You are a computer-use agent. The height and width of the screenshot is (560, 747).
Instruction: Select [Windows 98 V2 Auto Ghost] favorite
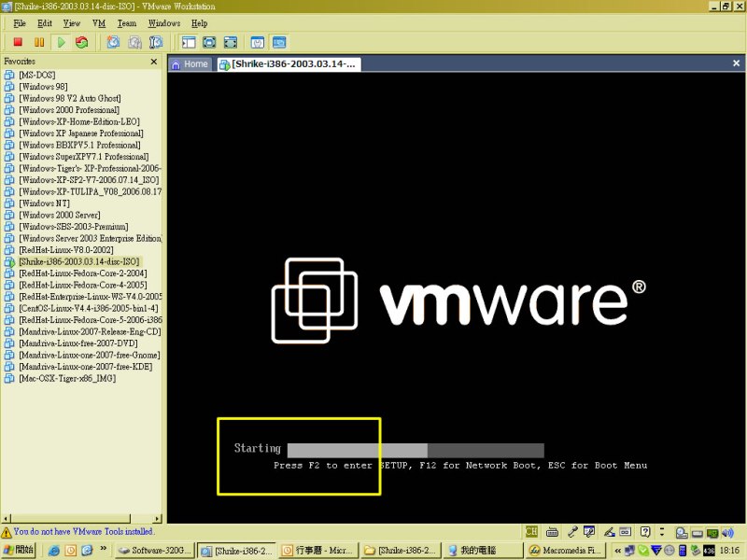coord(70,98)
